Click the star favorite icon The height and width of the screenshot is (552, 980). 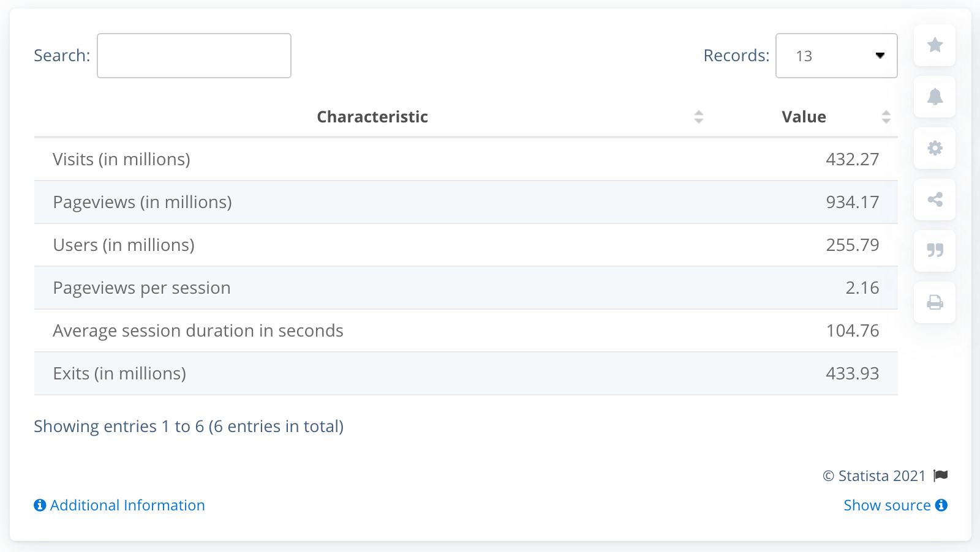coord(935,45)
